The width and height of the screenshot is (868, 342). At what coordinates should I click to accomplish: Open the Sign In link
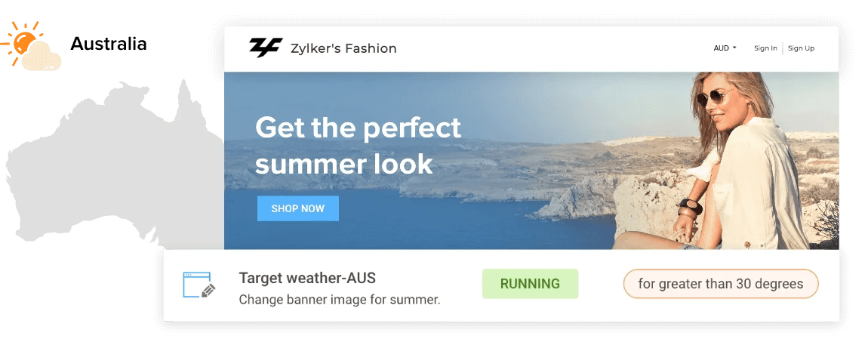(x=765, y=48)
